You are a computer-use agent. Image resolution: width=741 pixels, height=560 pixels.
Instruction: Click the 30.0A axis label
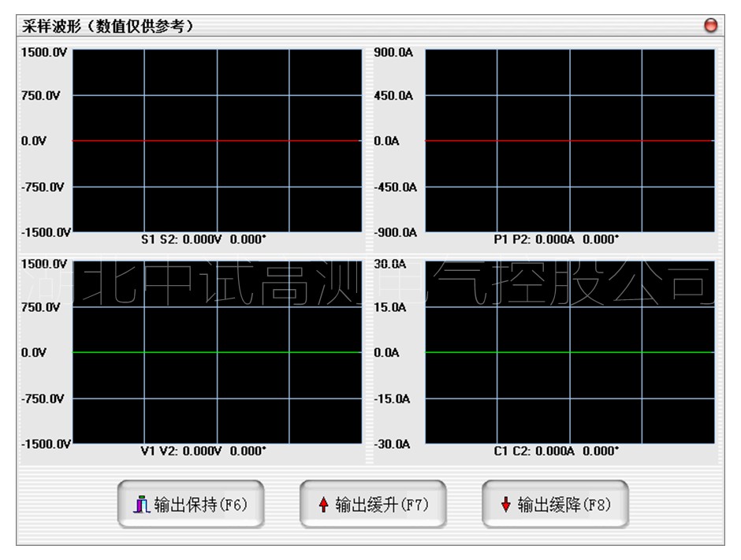tap(390, 263)
